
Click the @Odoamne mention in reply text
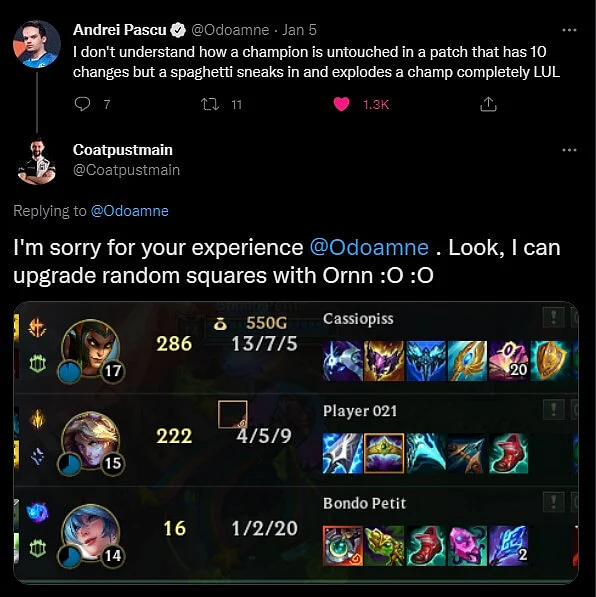point(369,247)
